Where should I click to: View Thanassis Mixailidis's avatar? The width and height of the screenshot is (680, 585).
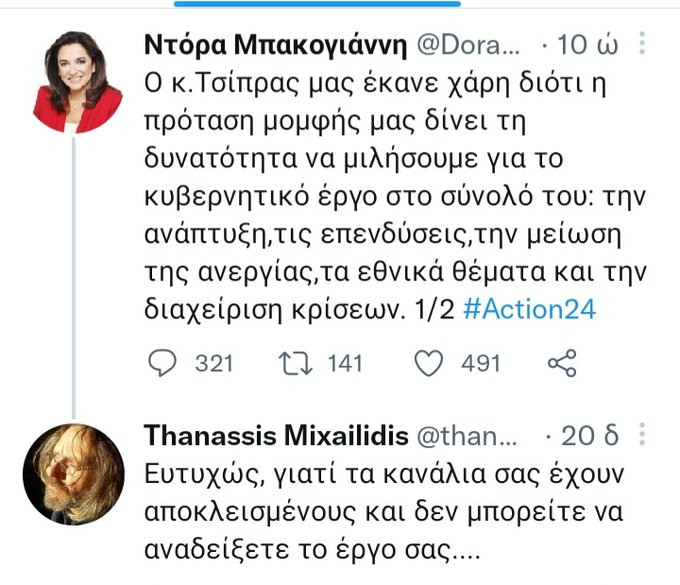pyautogui.click(x=73, y=473)
